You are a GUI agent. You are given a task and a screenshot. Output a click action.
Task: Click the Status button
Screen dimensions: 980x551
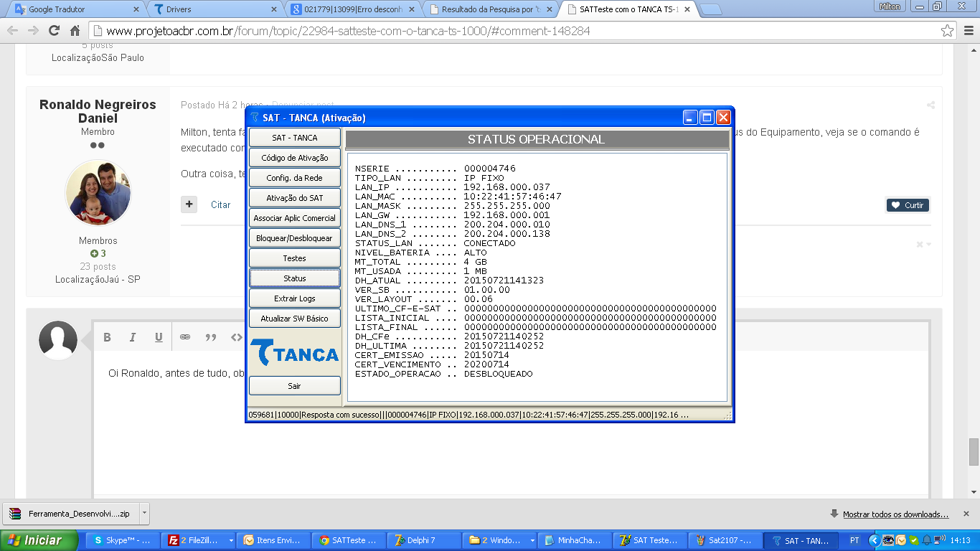[x=294, y=278]
